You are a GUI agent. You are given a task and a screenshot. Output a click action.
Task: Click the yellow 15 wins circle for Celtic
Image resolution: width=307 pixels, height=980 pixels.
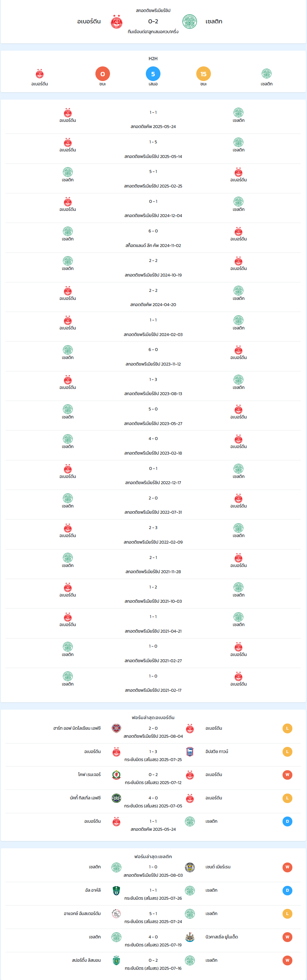coord(204,74)
